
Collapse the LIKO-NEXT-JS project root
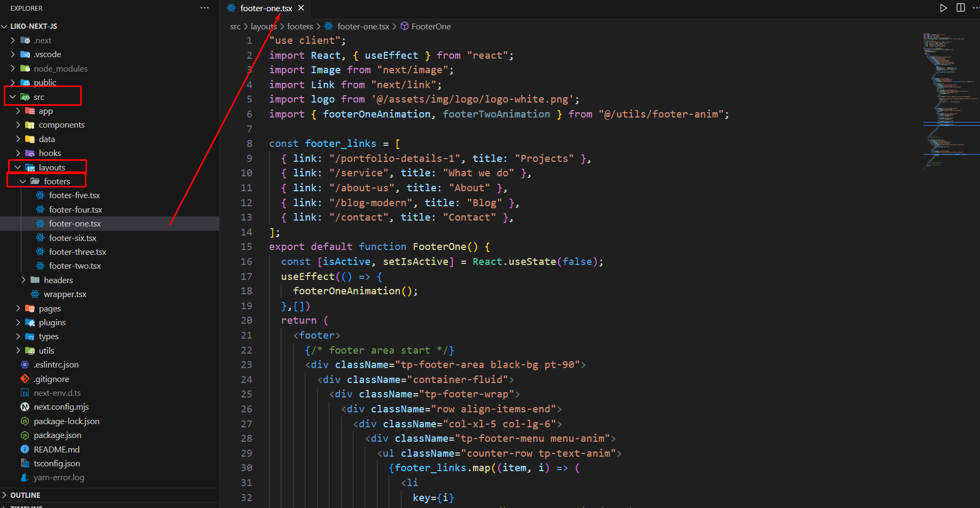click(5, 26)
